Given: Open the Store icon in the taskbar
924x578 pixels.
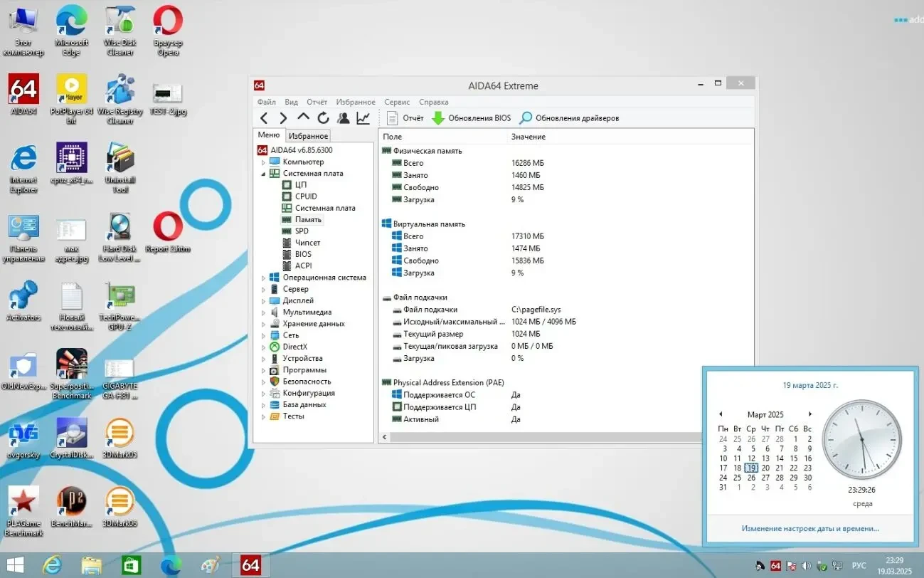Looking at the screenshot, I should (x=132, y=566).
